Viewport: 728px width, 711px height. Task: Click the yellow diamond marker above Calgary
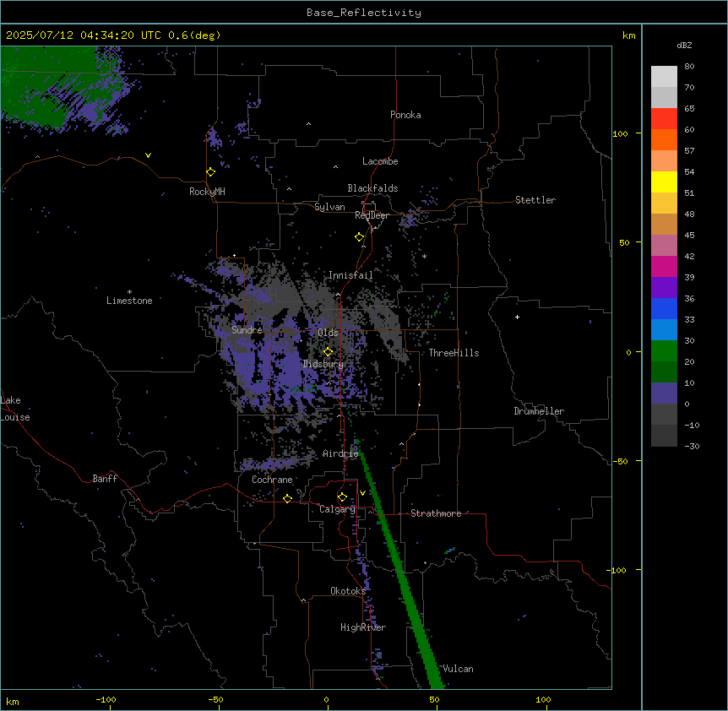click(x=342, y=497)
